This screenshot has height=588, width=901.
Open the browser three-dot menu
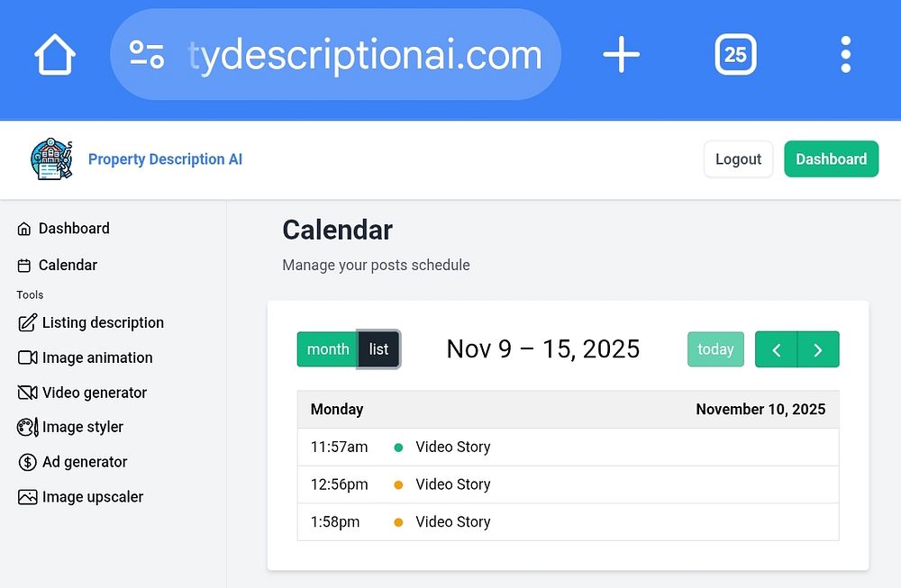tap(845, 55)
